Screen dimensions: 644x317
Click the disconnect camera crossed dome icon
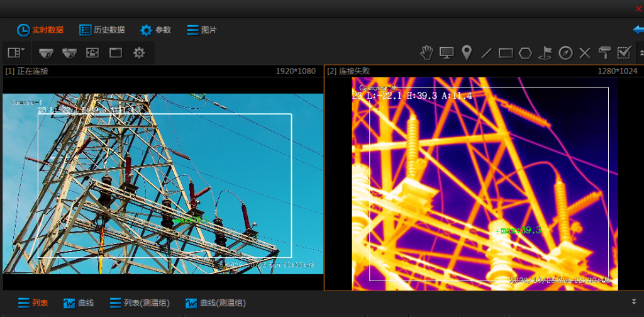pyautogui.click(x=69, y=53)
